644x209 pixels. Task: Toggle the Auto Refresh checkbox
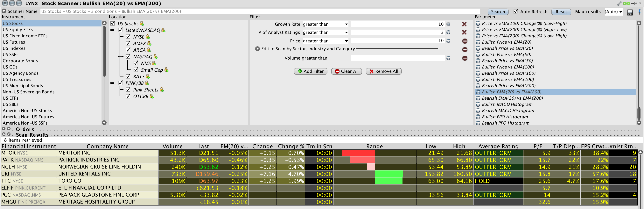tap(515, 11)
